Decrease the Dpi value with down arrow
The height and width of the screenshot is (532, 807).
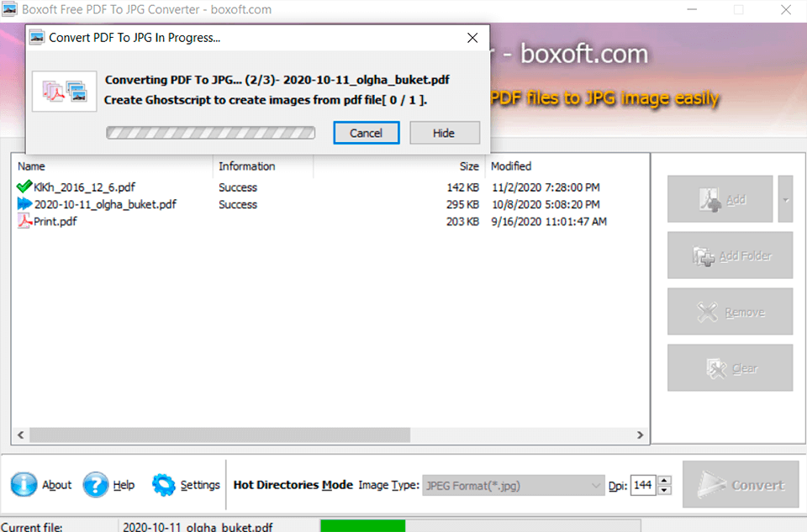[x=664, y=491]
